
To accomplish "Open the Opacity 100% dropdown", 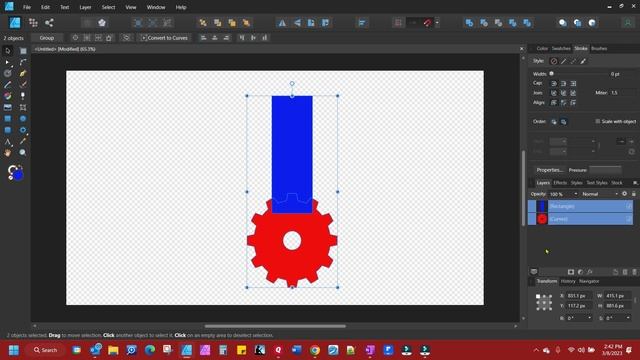I will point(576,194).
